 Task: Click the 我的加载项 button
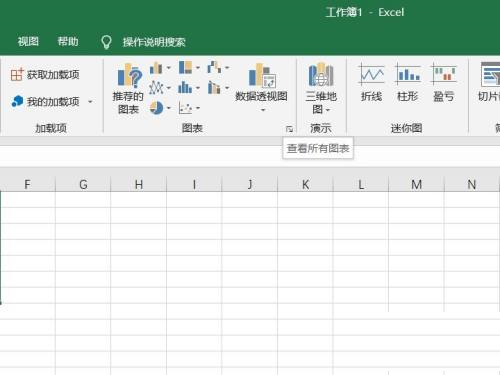click(46, 101)
